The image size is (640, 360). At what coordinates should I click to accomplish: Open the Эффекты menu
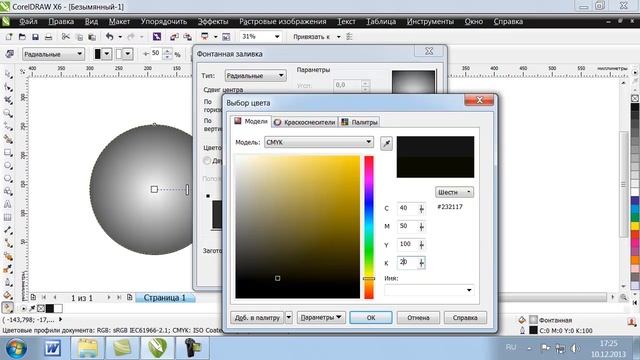point(213,21)
